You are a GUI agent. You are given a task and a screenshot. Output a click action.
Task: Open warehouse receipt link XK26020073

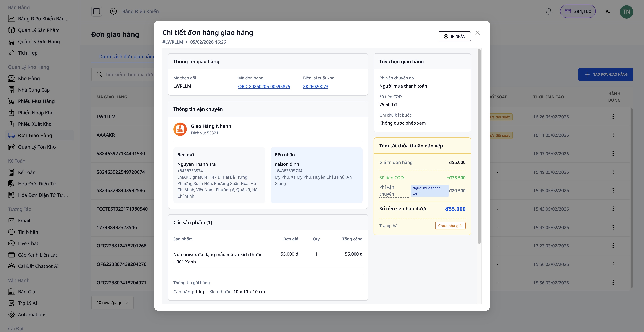click(x=315, y=87)
